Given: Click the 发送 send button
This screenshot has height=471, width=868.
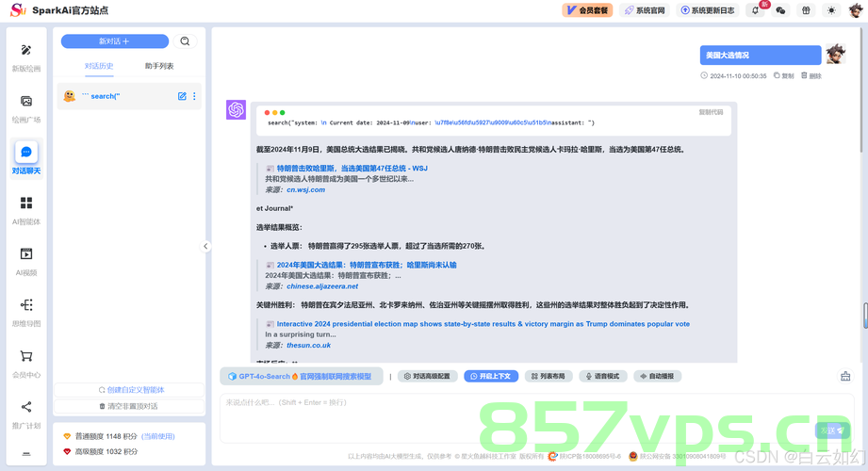Looking at the screenshot, I should tap(832, 430).
